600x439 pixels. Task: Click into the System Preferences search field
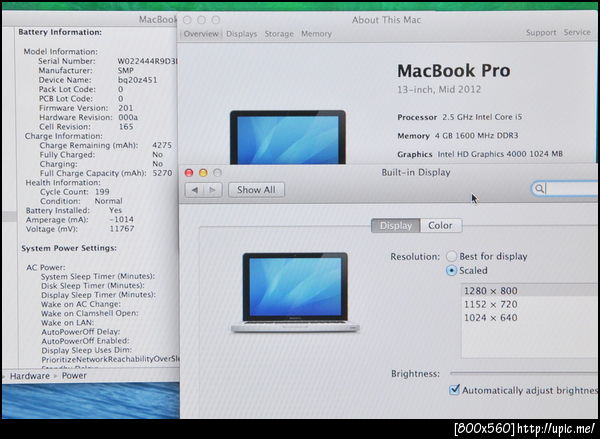(566, 188)
